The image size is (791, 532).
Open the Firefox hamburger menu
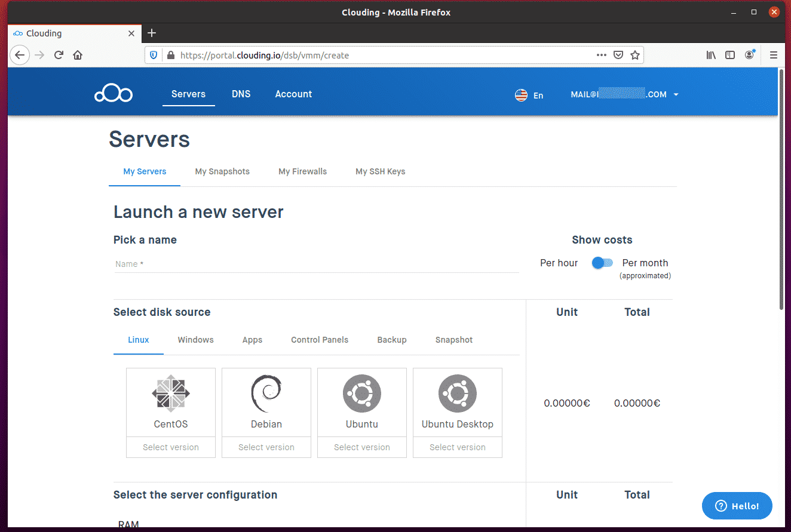773,55
